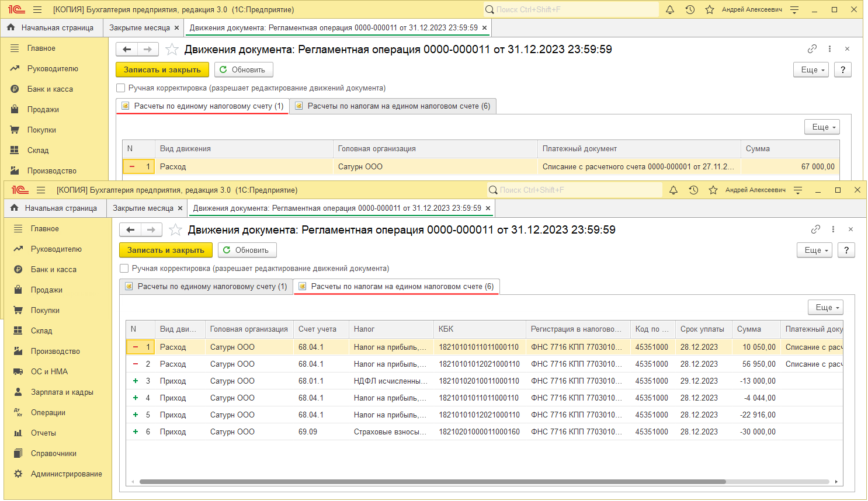
Task: Click КБК column header in front window
Action: point(480,329)
